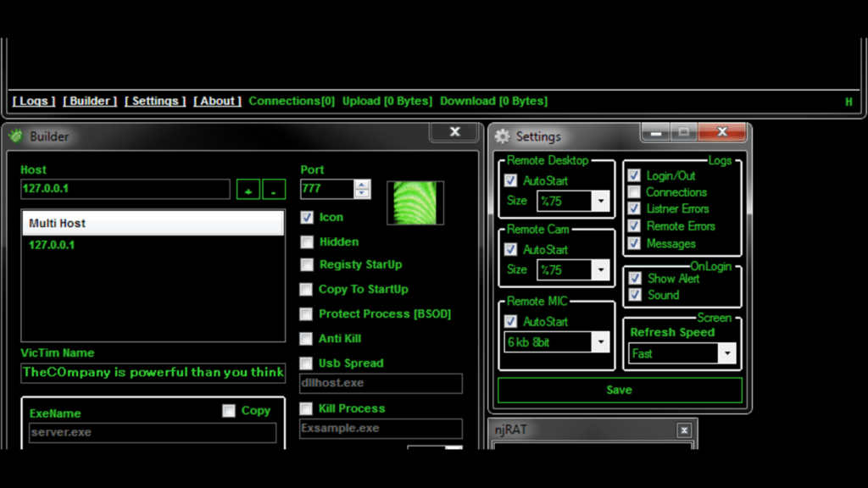Image resolution: width=868 pixels, height=488 pixels.
Task: Toggle Remote MIC AutoStart checkbox
Action: pyautogui.click(x=510, y=321)
